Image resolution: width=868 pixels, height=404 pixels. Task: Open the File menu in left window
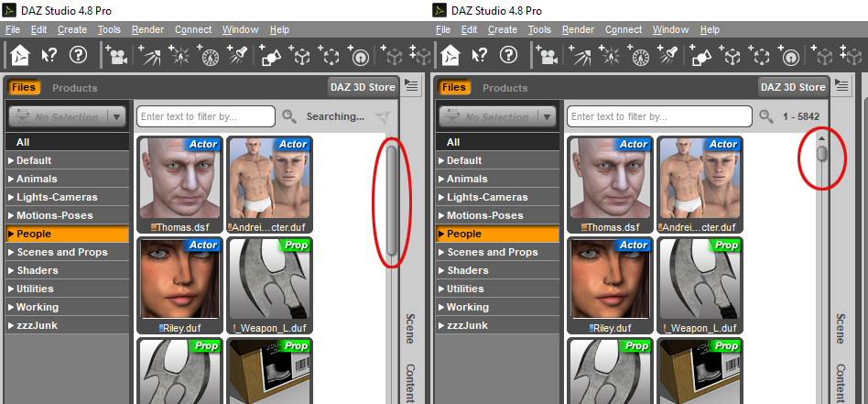pos(12,29)
